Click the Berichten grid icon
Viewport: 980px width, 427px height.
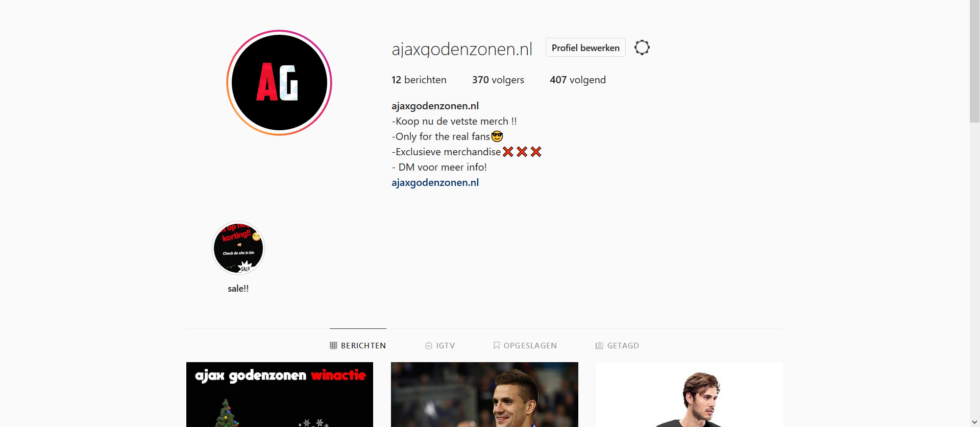click(x=333, y=345)
